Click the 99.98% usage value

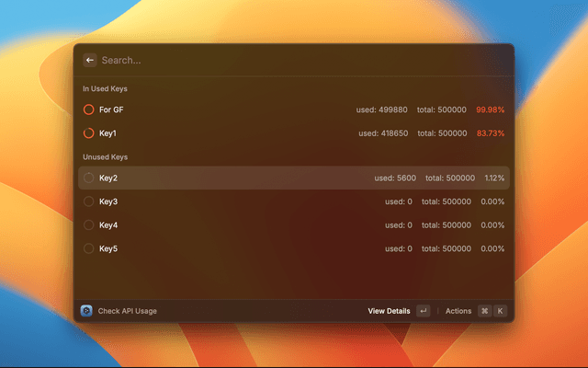tap(490, 109)
